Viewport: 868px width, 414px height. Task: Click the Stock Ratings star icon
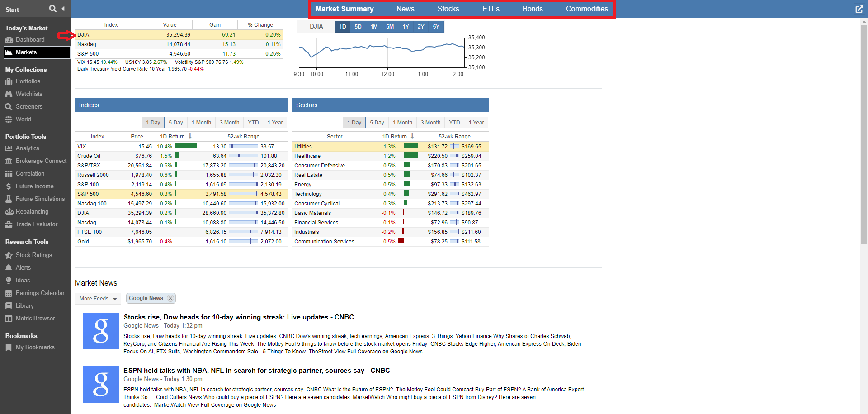coord(9,255)
